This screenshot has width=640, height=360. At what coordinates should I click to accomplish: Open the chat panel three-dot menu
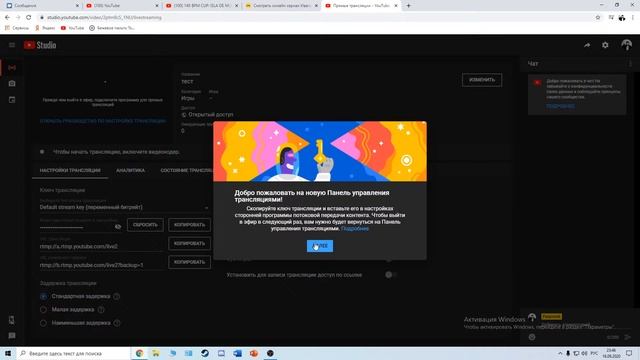coord(631,64)
